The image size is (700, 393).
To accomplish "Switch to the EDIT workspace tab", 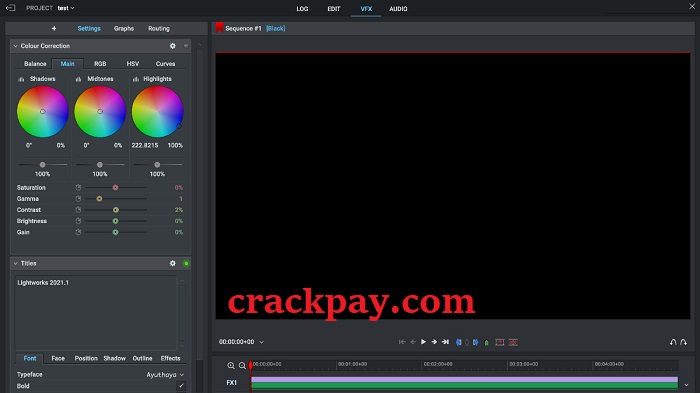I will (334, 8).
